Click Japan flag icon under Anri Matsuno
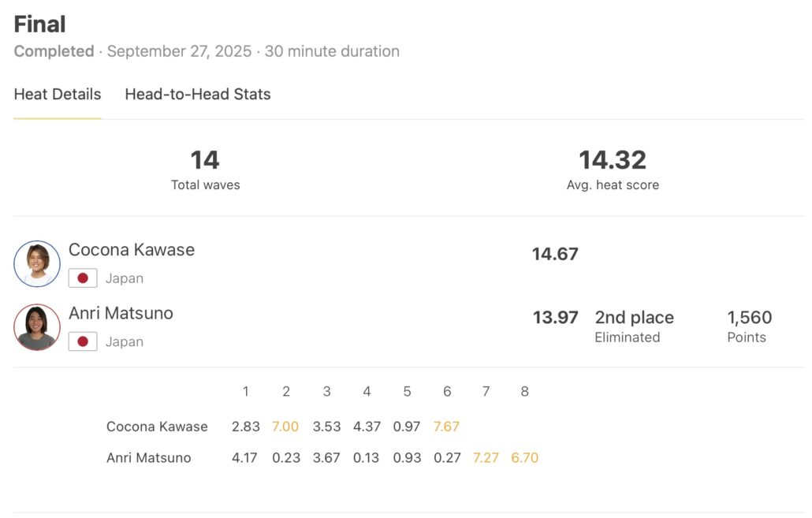The width and height of the screenshot is (812, 518). (83, 341)
